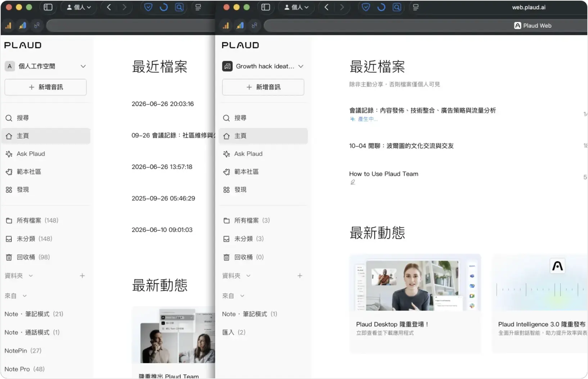The height and width of the screenshot is (379, 588).
Task: Open Ask Plaud in left window
Action: tap(46, 154)
